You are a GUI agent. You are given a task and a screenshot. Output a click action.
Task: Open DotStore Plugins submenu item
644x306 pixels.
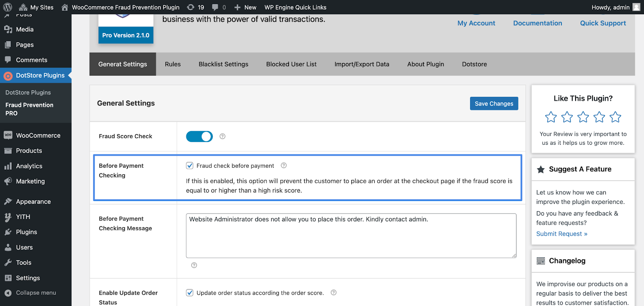[x=28, y=92]
